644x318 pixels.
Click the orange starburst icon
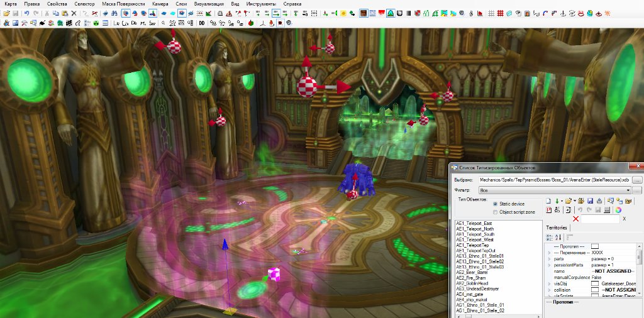(x=608, y=13)
